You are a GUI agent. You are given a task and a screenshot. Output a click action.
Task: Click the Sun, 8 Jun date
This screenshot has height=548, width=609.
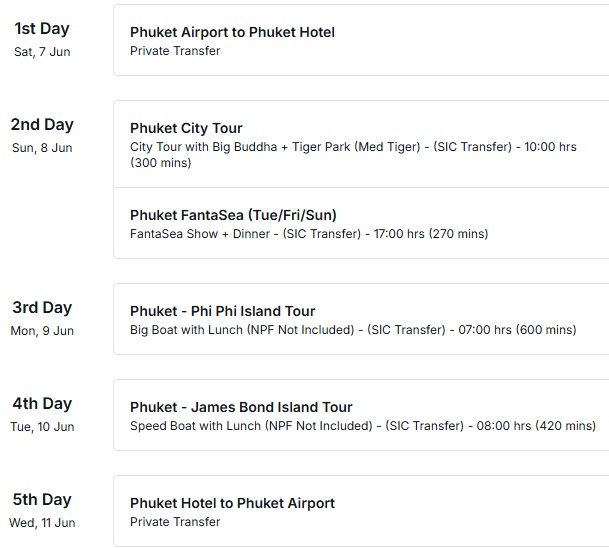click(x=42, y=148)
